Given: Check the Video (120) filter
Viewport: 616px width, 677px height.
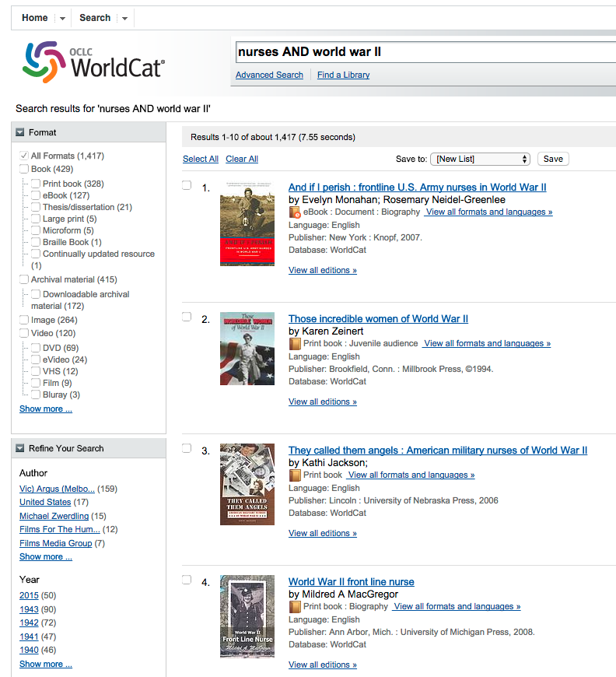Looking at the screenshot, I should pyautogui.click(x=24, y=333).
